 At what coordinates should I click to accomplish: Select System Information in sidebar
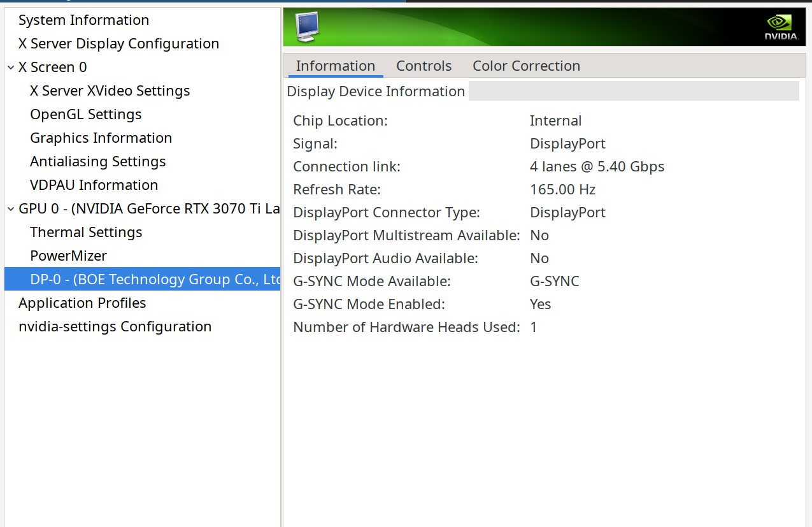click(x=83, y=20)
